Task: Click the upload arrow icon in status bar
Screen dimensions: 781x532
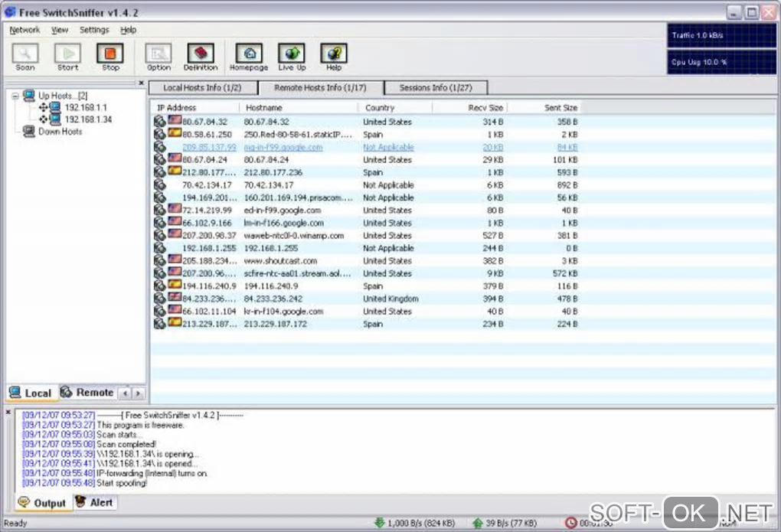Action: pos(477,523)
